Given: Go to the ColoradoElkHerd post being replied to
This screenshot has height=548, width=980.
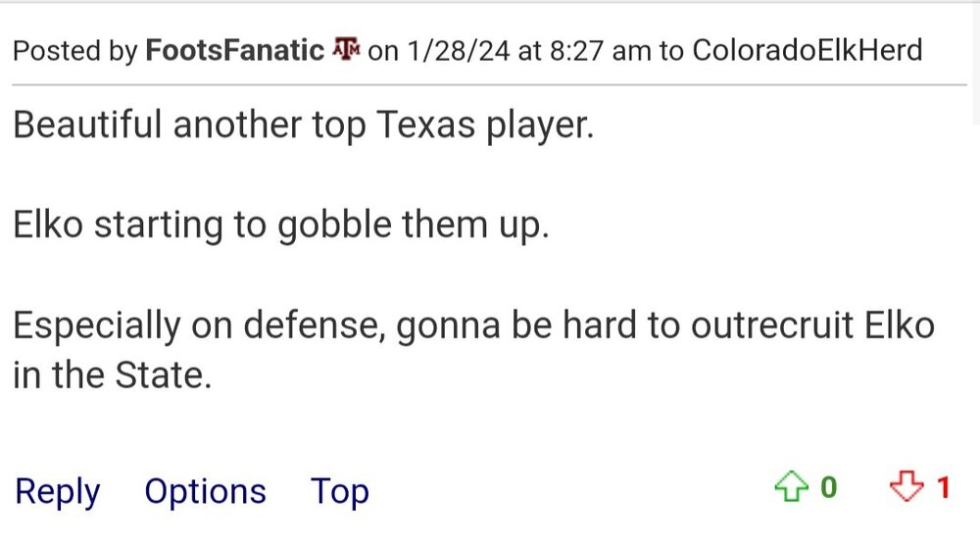Looking at the screenshot, I should 807,50.
